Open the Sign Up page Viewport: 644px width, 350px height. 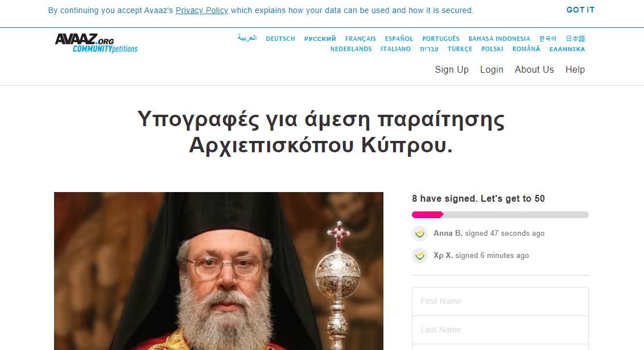click(x=452, y=70)
